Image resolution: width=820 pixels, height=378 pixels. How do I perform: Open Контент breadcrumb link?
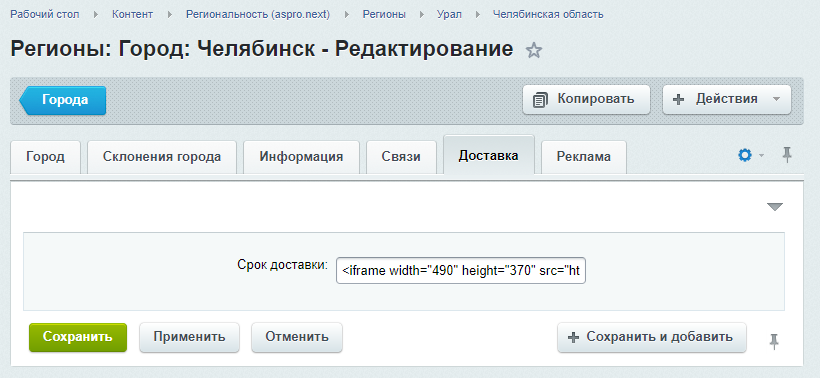point(132,15)
